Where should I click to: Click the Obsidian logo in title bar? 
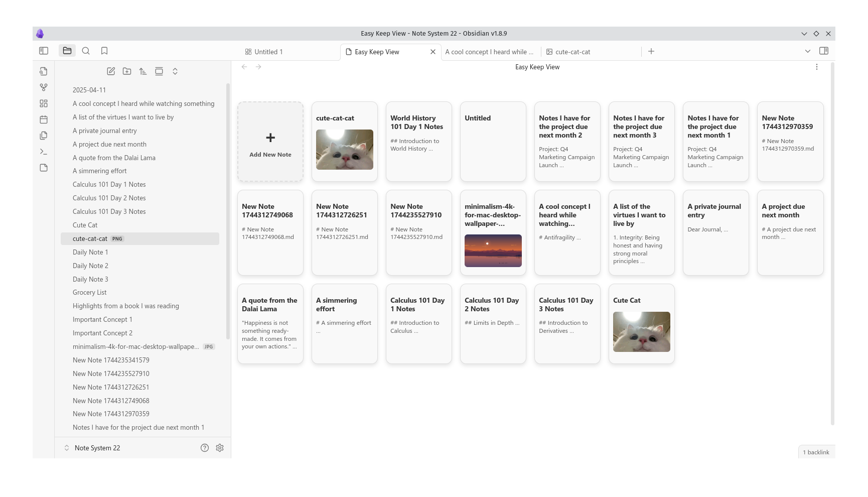tap(40, 34)
